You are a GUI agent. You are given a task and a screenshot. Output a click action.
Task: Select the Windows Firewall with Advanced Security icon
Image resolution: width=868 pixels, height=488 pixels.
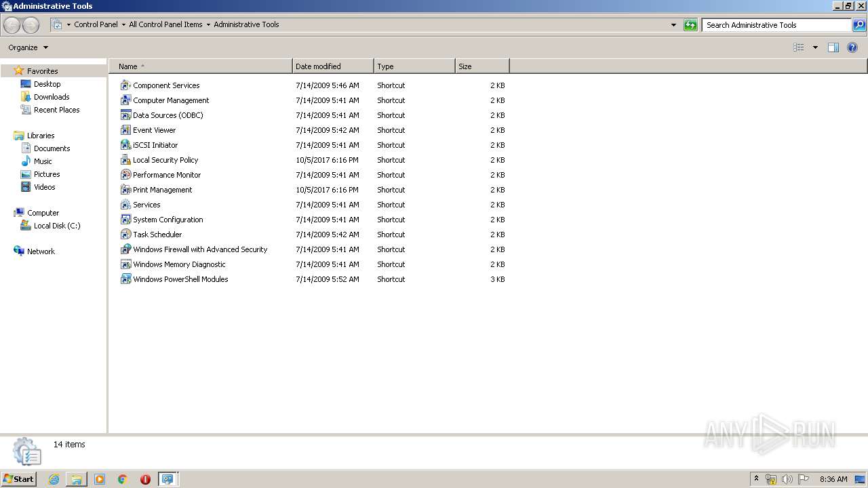pyautogui.click(x=125, y=249)
